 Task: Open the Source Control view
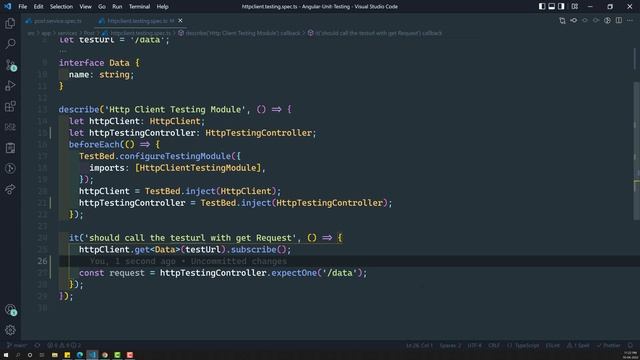[10, 65]
